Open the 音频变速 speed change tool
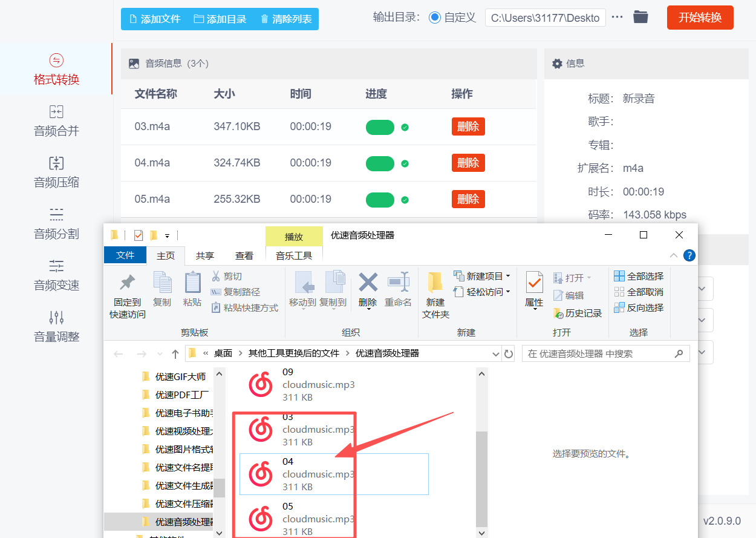 point(56,275)
